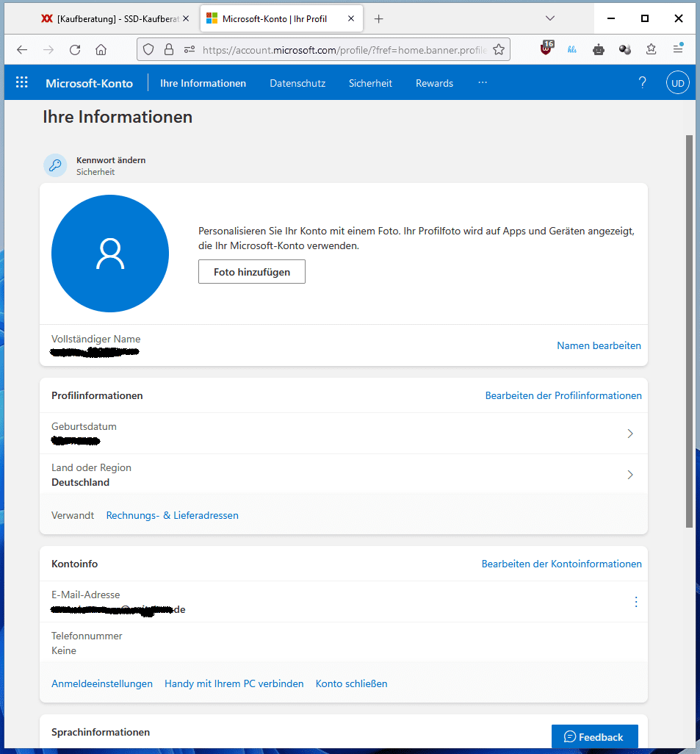Image resolution: width=700 pixels, height=754 pixels.
Task: Open the Sicherheit navigation item
Action: click(370, 83)
